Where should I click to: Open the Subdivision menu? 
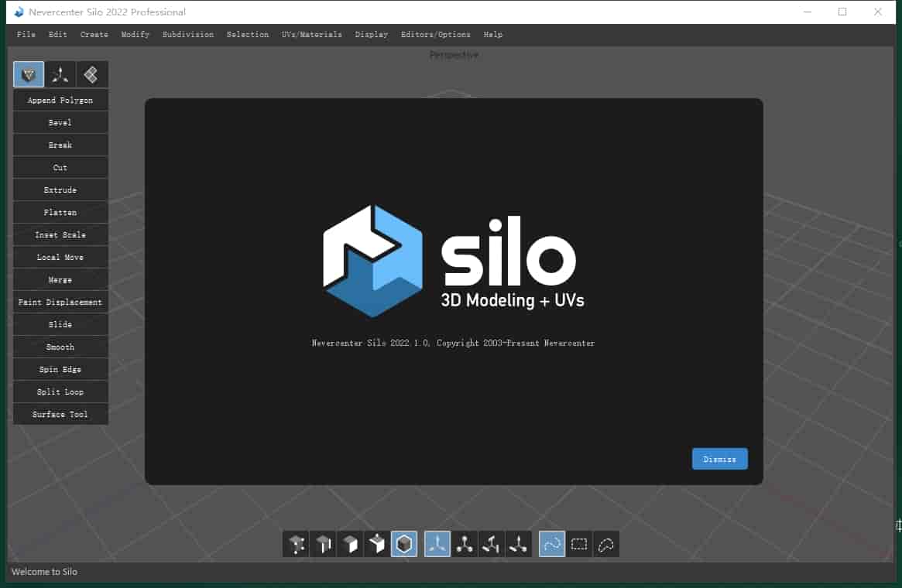187,34
